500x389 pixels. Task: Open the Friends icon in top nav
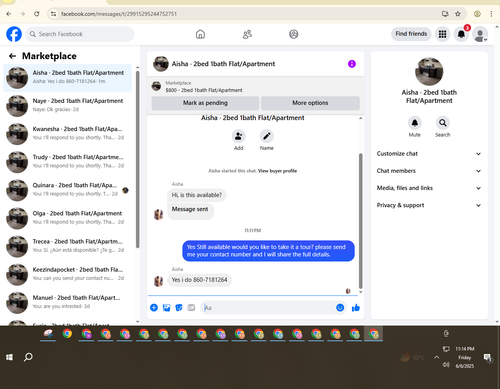point(247,34)
